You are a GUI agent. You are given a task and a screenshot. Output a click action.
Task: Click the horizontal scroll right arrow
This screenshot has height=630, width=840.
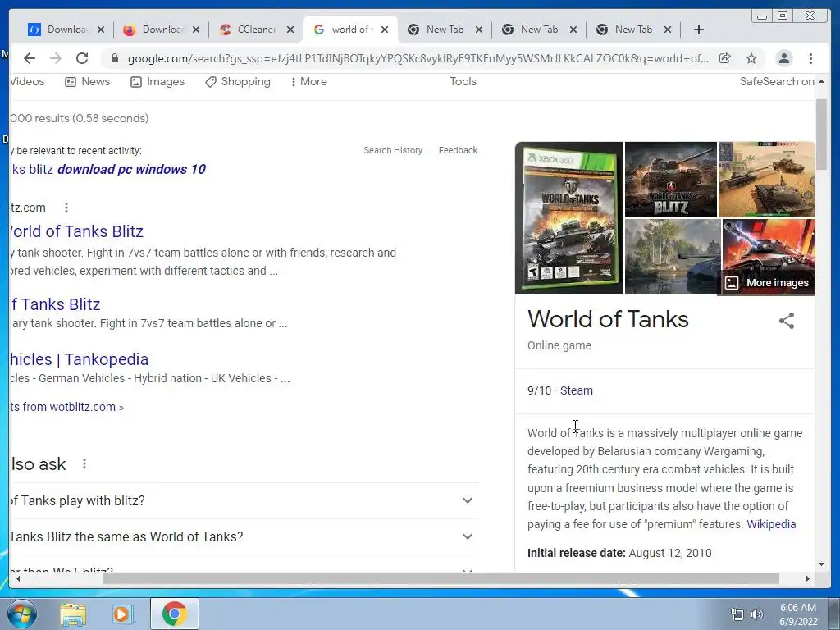(808, 578)
